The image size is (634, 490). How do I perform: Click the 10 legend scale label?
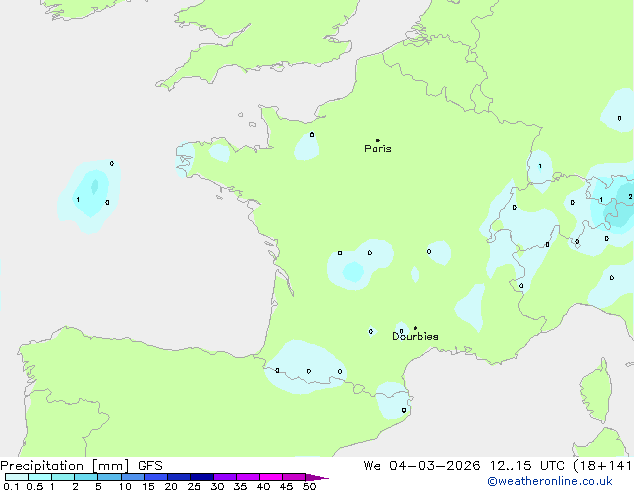click(125, 486)
